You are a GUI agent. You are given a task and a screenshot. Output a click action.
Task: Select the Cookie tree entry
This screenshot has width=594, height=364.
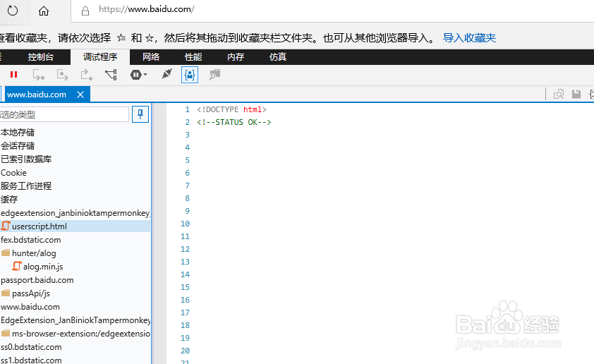13,173
